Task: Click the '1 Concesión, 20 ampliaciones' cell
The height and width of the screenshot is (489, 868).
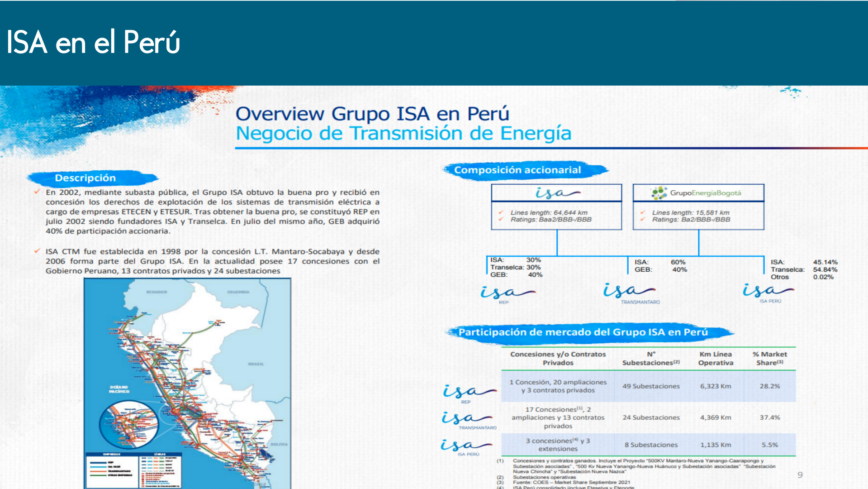Action: click(558, 386)
